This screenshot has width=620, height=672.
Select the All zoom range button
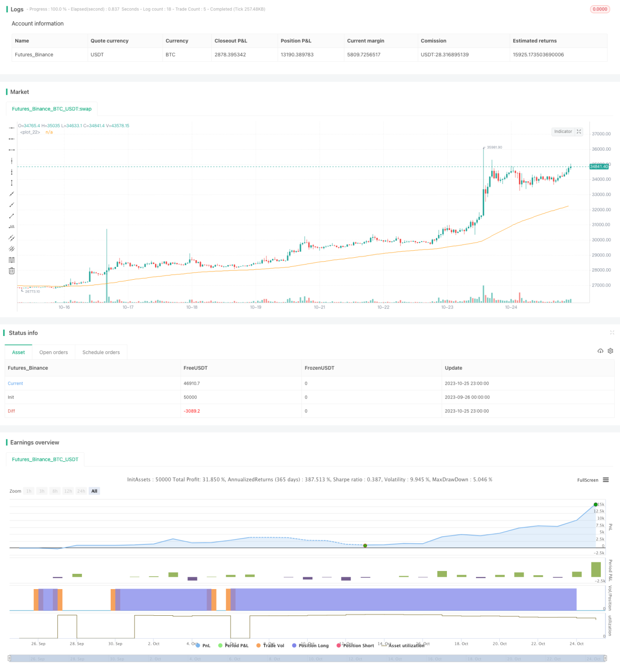94,491
